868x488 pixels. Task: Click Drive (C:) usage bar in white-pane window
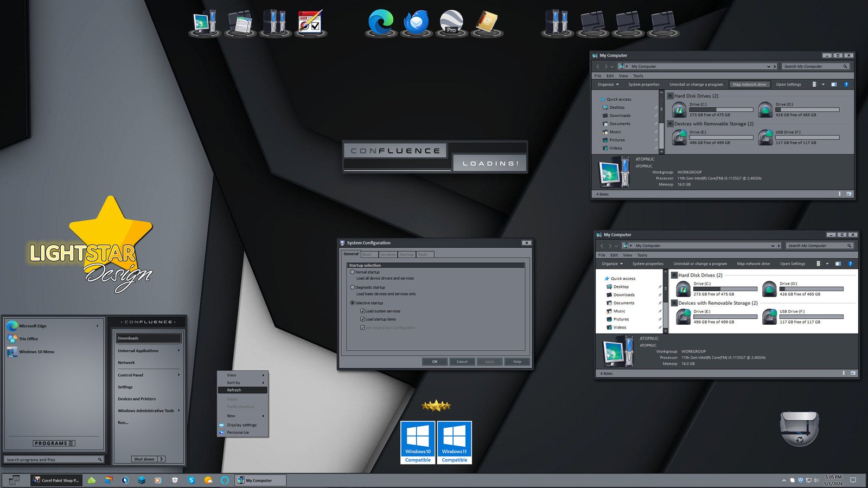(x=725, y=289)
